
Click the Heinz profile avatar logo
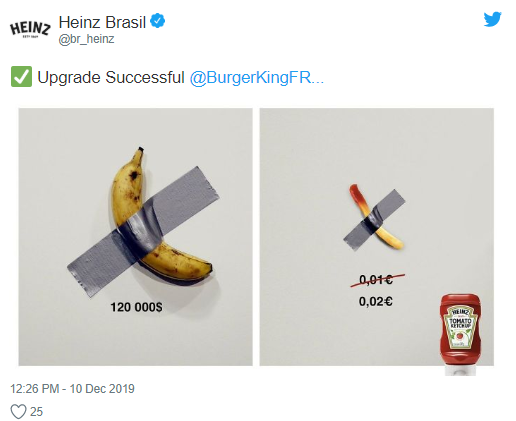click(30, 29)
